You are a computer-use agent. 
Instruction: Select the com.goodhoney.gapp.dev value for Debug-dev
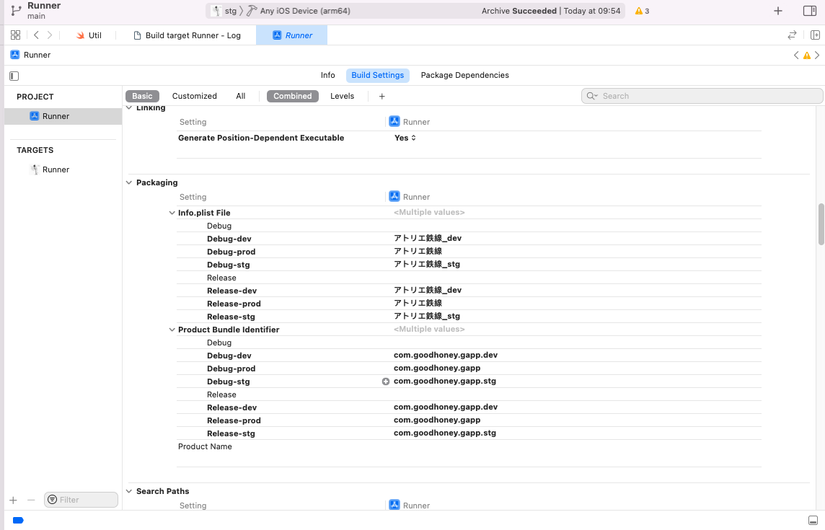446,355
